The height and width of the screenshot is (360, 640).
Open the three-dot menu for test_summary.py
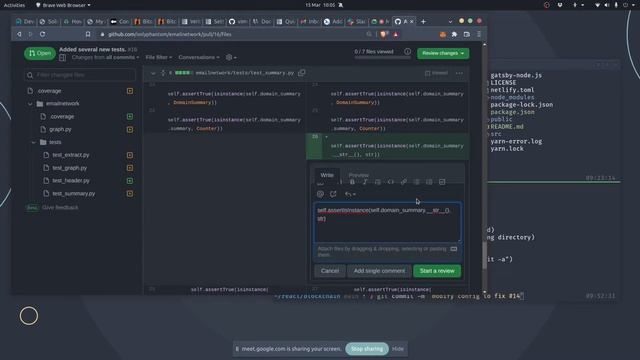coord(459,73)
